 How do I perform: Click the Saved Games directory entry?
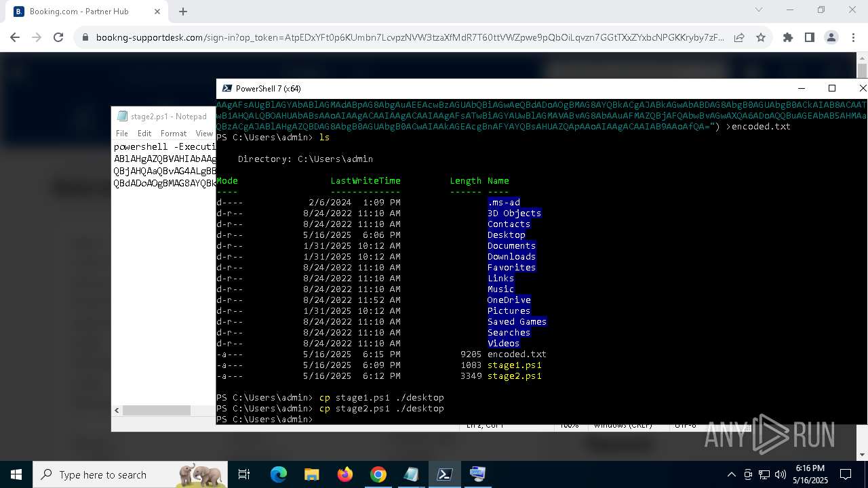[517, 322]
